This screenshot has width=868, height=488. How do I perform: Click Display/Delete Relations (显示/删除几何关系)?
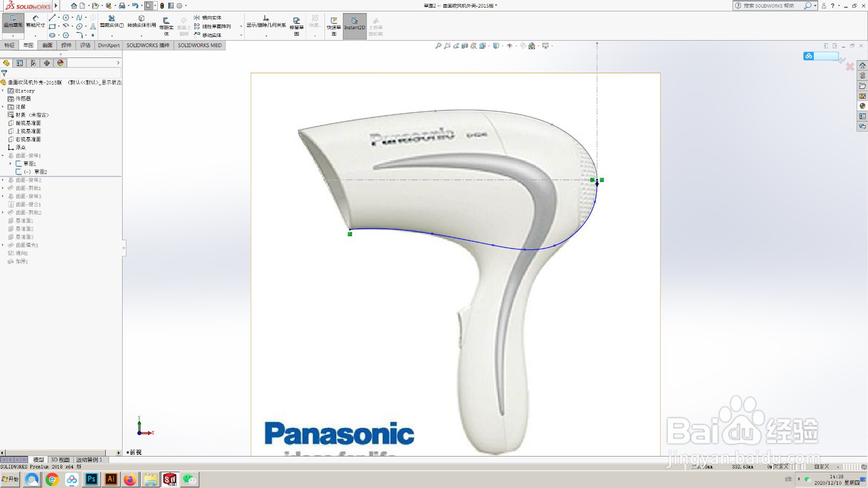point(266,22)
